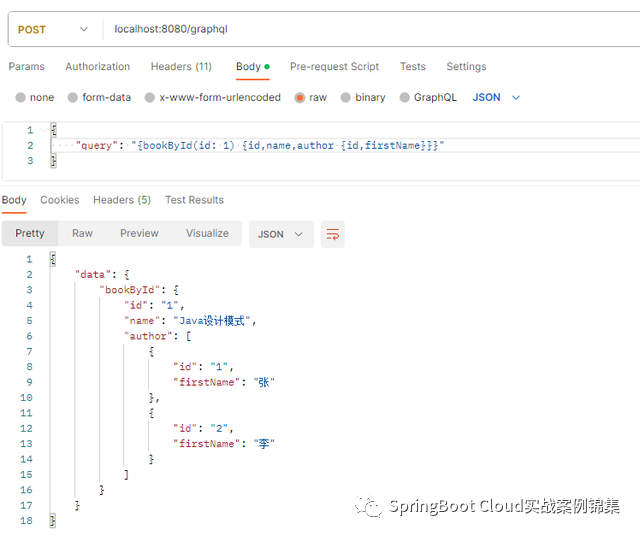Open the POST method dropdown
The height and width of the screenshot is (536, 640).
pos(53,30)
